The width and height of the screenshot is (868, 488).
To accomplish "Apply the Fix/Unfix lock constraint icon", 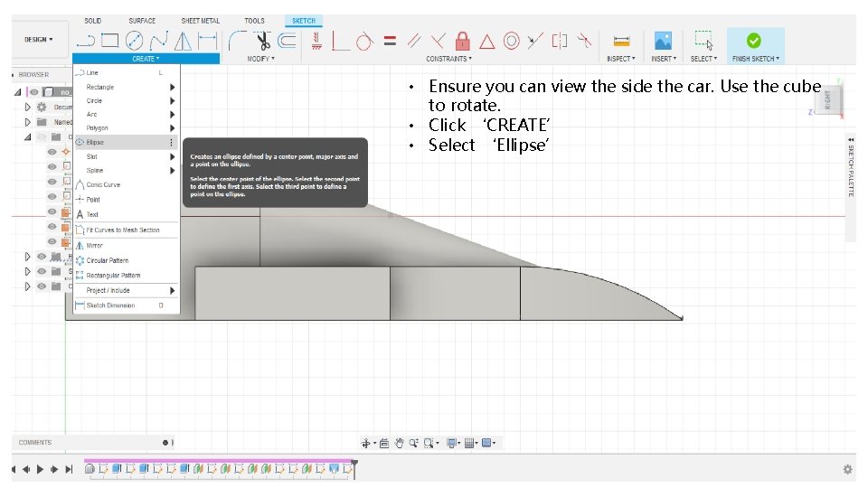I will coord(462,41).
